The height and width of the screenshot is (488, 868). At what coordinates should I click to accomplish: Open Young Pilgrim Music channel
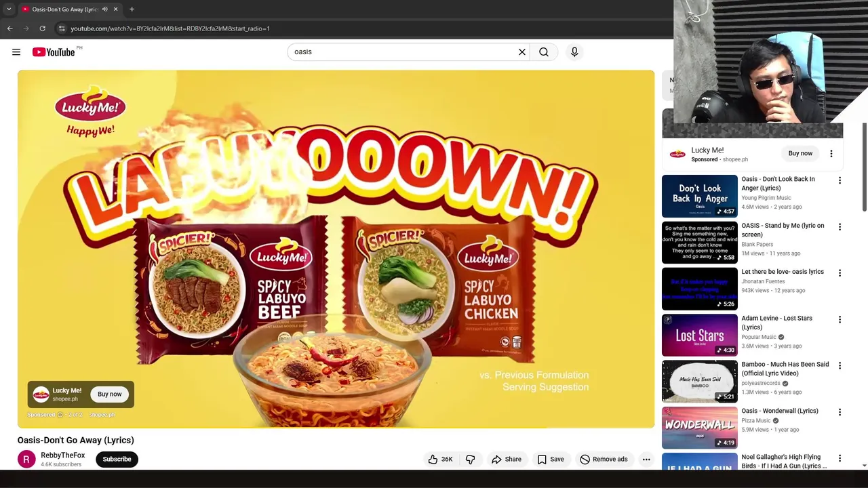[x=766, y=198]
